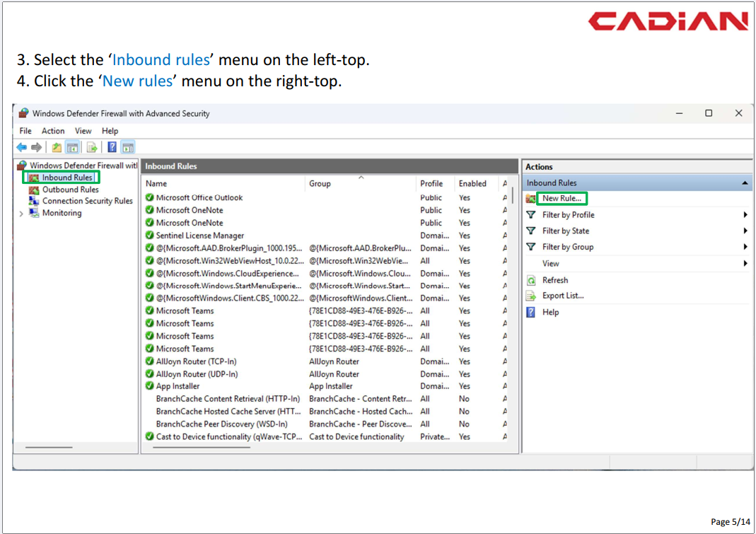Click the green checkmark beside Sentinel License Manager

click(150, 236)
